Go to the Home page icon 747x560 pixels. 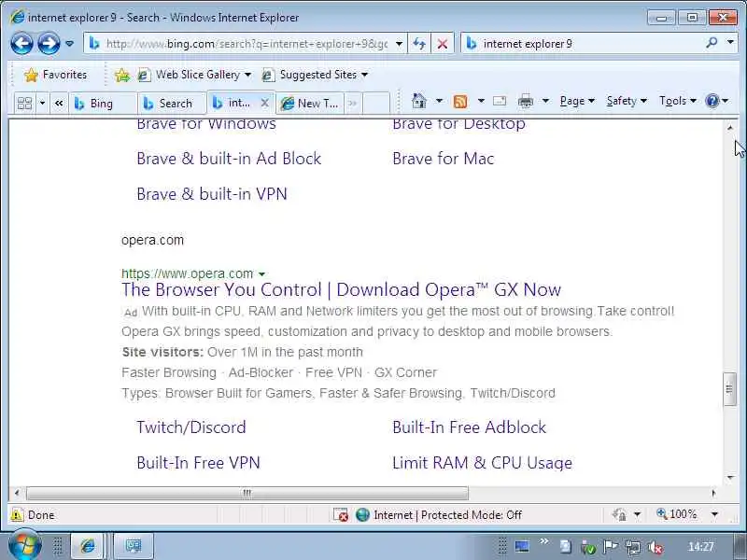click(x=418, y=101)
